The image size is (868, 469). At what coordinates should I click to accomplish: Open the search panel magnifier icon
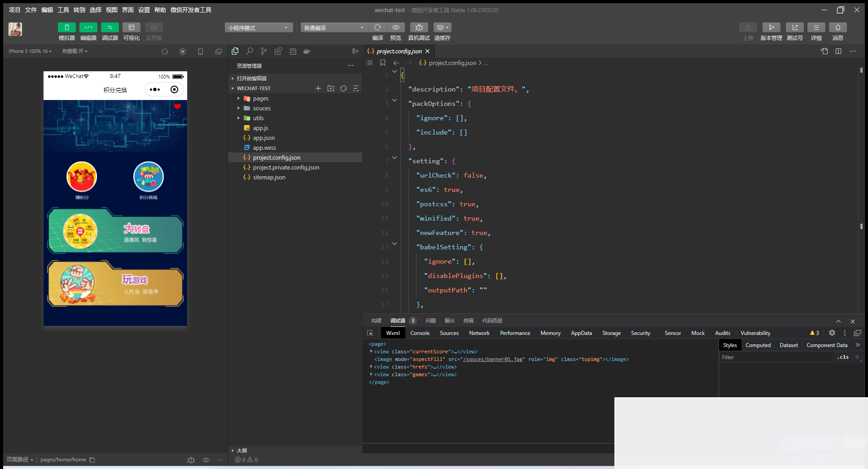[250, 52]
